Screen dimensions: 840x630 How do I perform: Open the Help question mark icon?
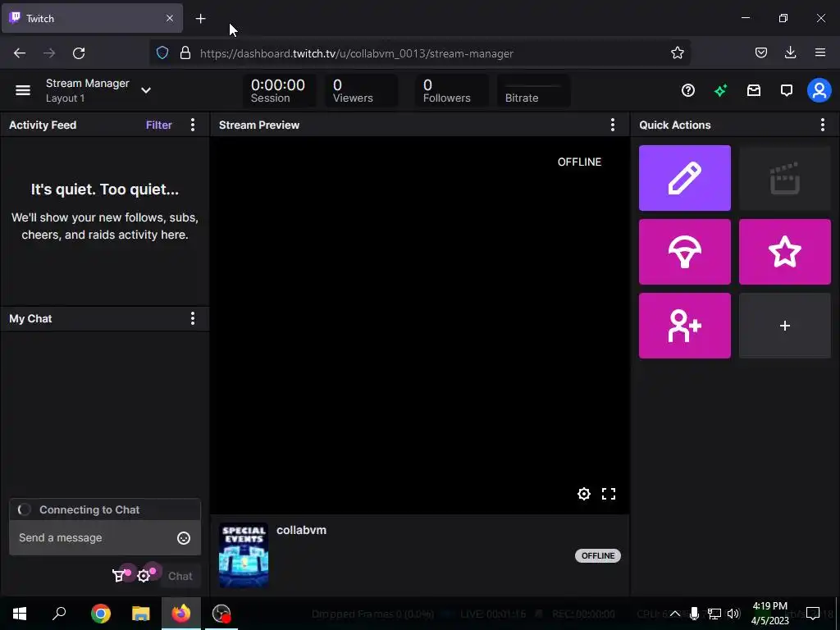coord(688,90)
